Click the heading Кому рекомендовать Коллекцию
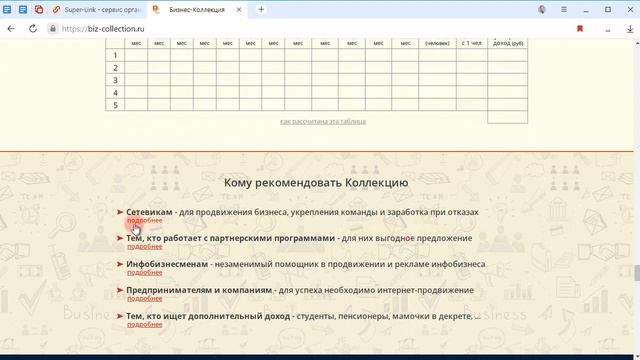This screenshot has width=640, height=360. click(316, 182)
